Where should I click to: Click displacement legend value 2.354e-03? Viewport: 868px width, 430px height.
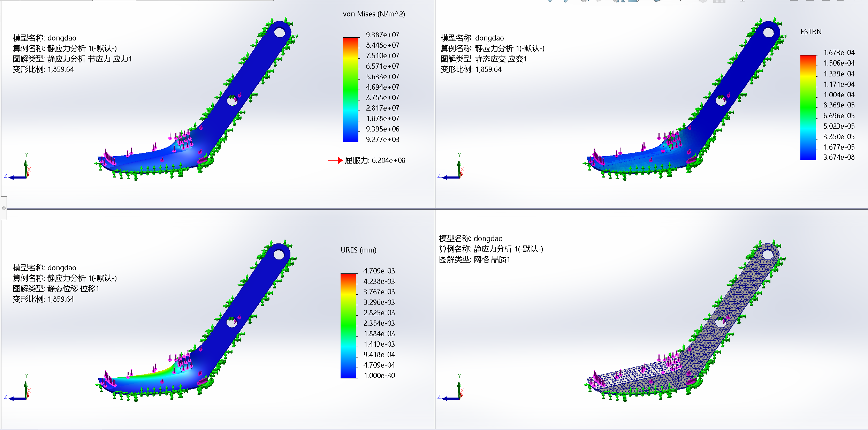[379, 323]
